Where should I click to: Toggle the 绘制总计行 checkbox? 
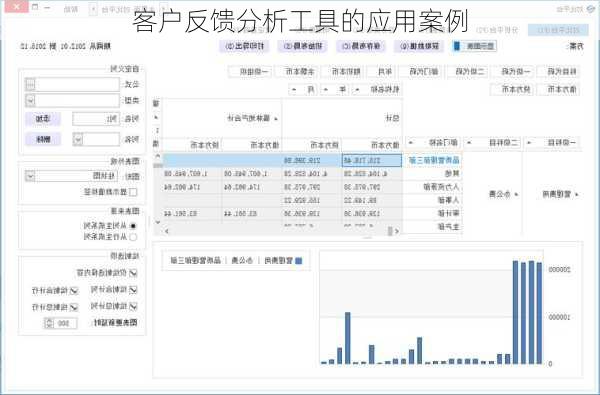73,307
